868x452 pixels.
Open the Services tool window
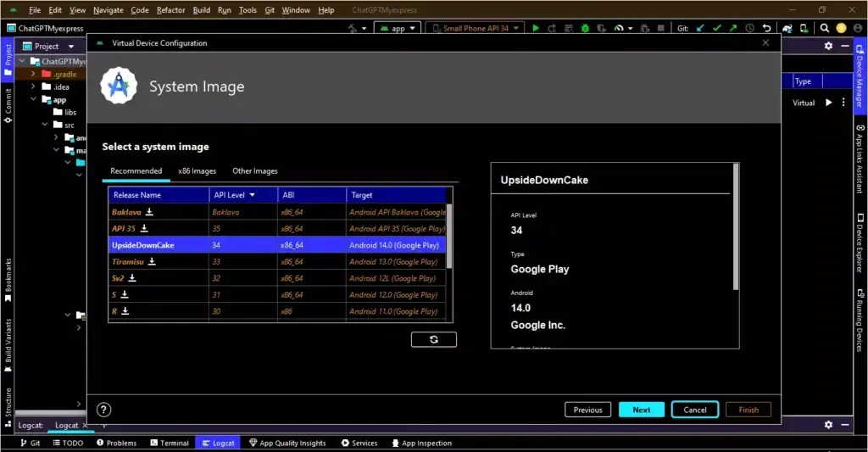[359, 443]
